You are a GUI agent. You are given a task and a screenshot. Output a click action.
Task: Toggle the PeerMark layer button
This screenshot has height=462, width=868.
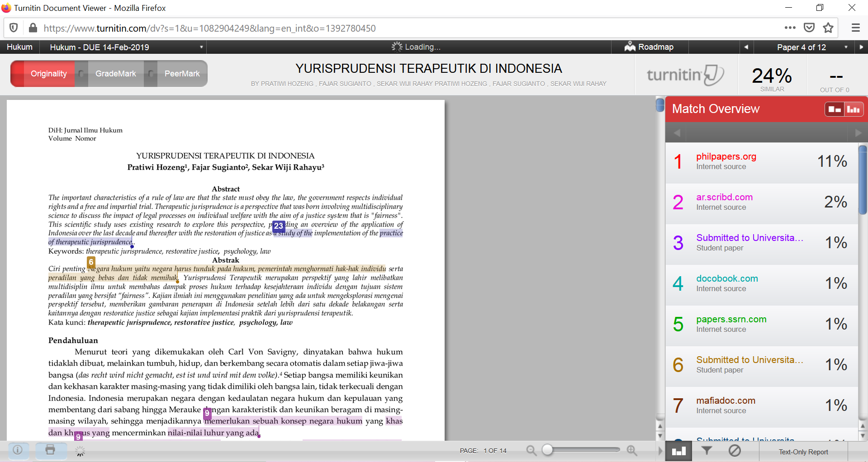(182, 74)
